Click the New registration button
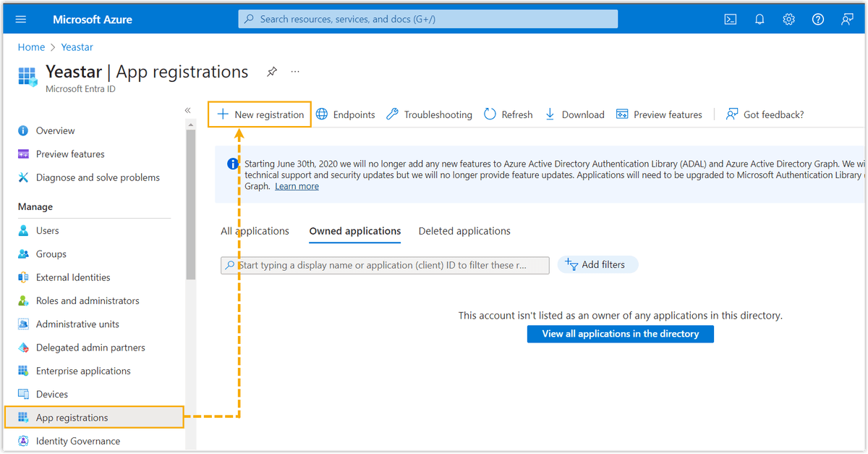868x454 pixels. (x=259, y=114)
